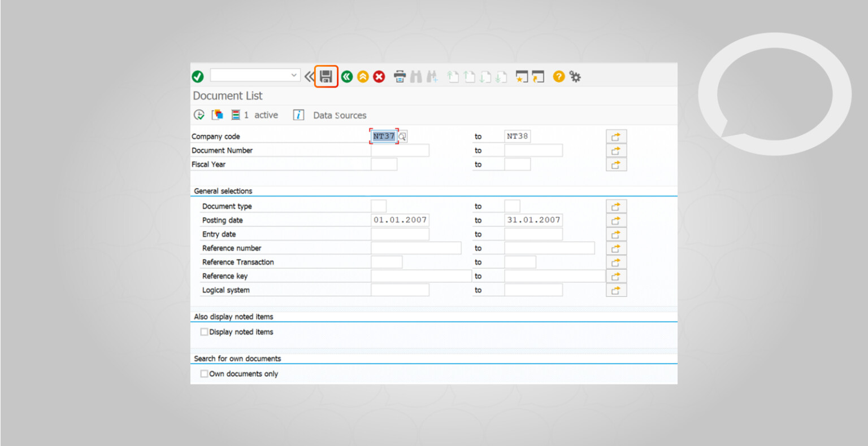Click the Company code 'to' field NT38
This screenshot has height=446, width=868.
[x=518, y=136]
